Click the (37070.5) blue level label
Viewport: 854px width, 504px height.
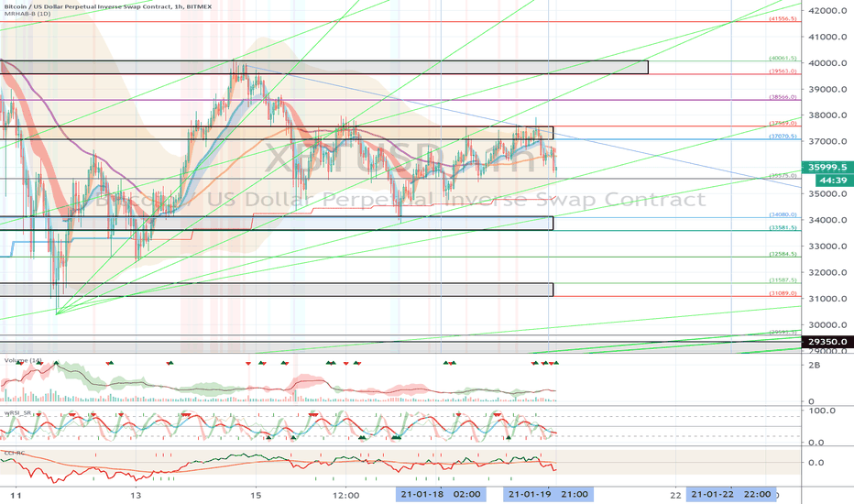point(783,137)
